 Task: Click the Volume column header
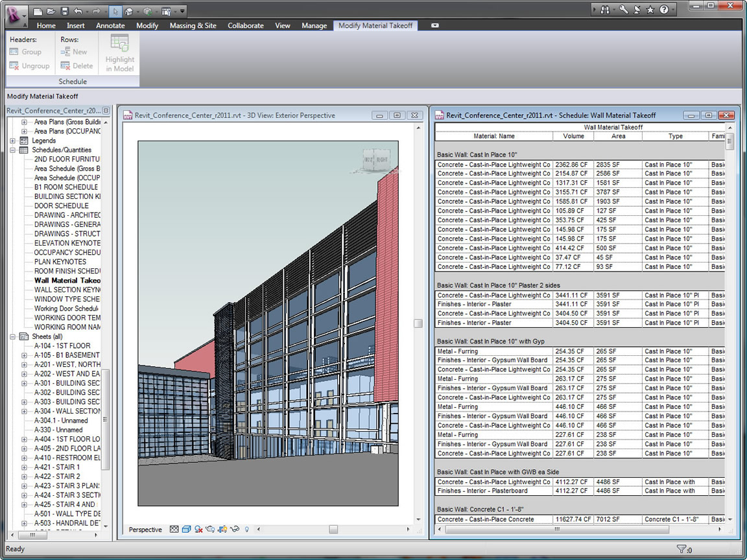tap(573, 136)
